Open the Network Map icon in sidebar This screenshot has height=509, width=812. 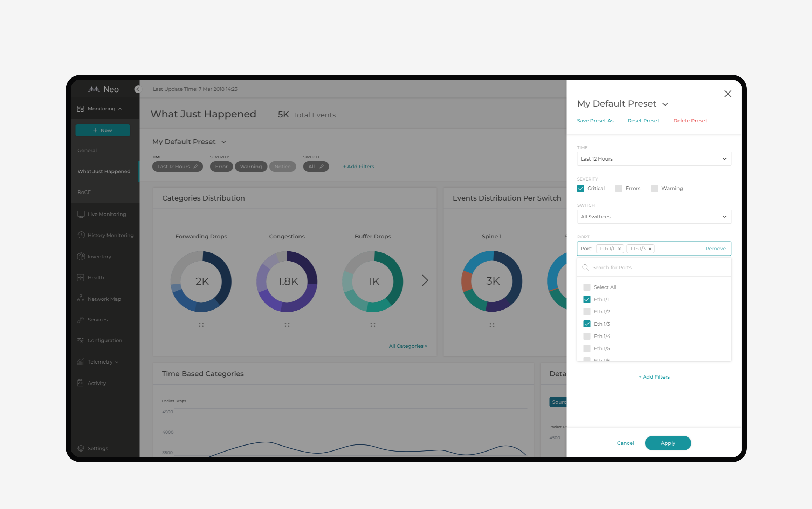pos(81,299)
